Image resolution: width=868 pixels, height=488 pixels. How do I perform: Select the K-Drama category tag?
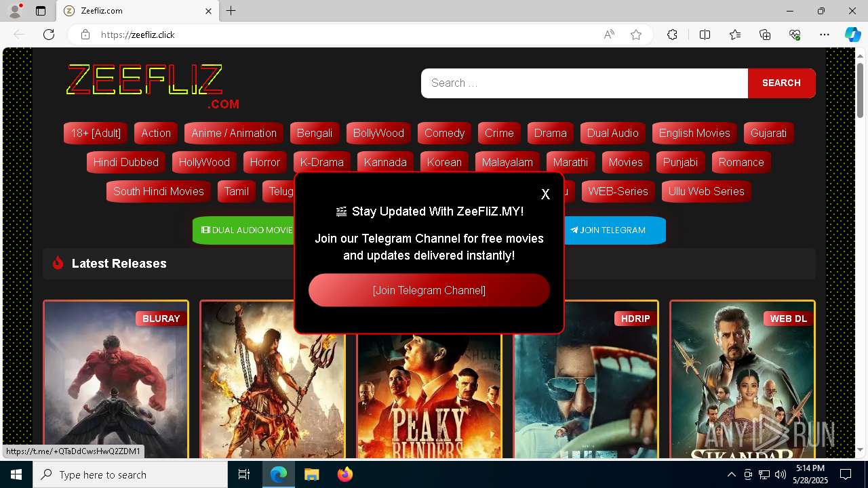(x=322, y=162)
